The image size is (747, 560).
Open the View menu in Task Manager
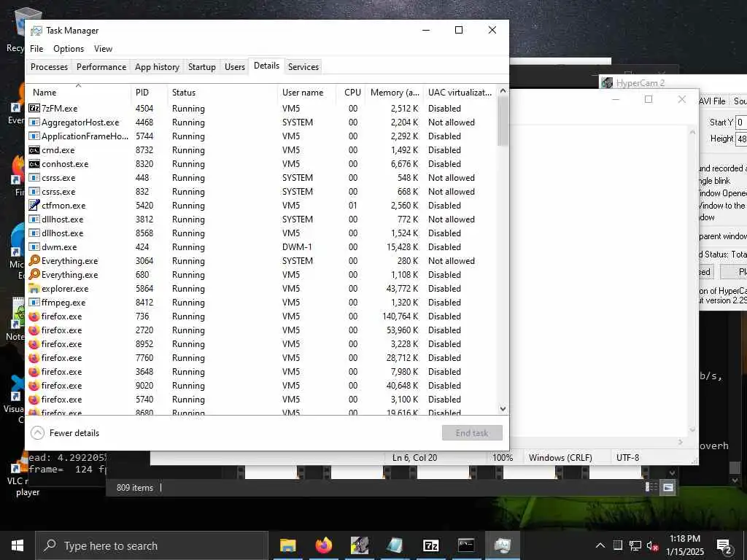coord(103,49)
